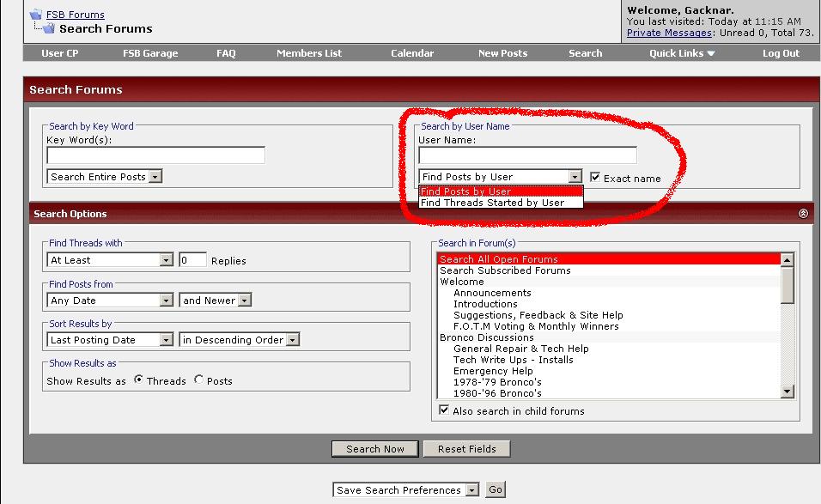Select the Announcements forum

609,293
